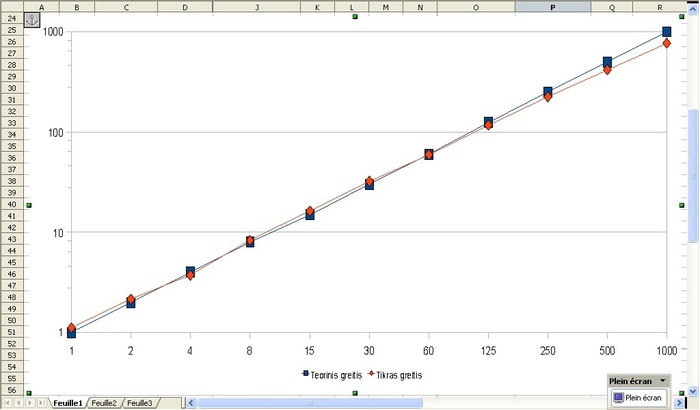The width and height of the screenshot is (700, 410).
Task: Jump to last sheet with navigation arrow
Action: click(x=41, y=403)
